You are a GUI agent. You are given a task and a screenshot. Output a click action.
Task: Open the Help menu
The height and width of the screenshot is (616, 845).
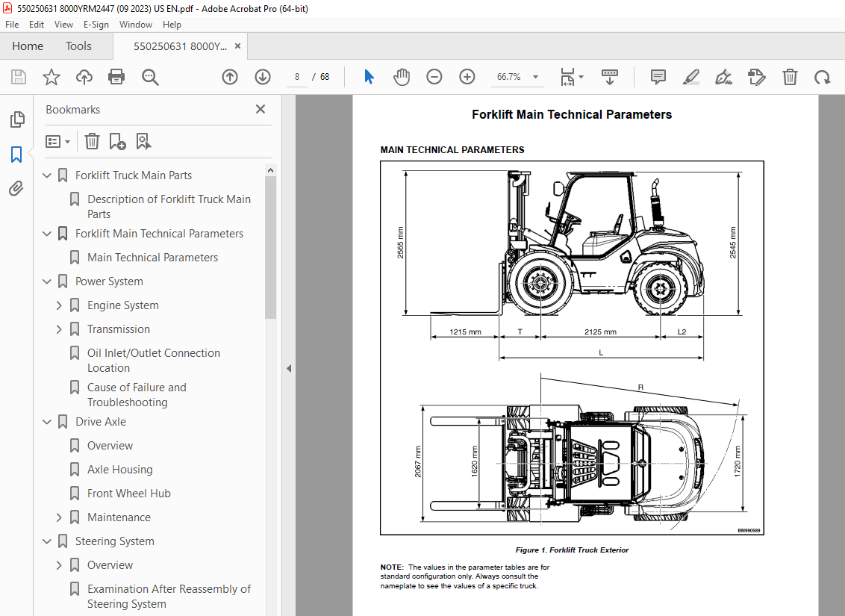[x=172, y=24]
